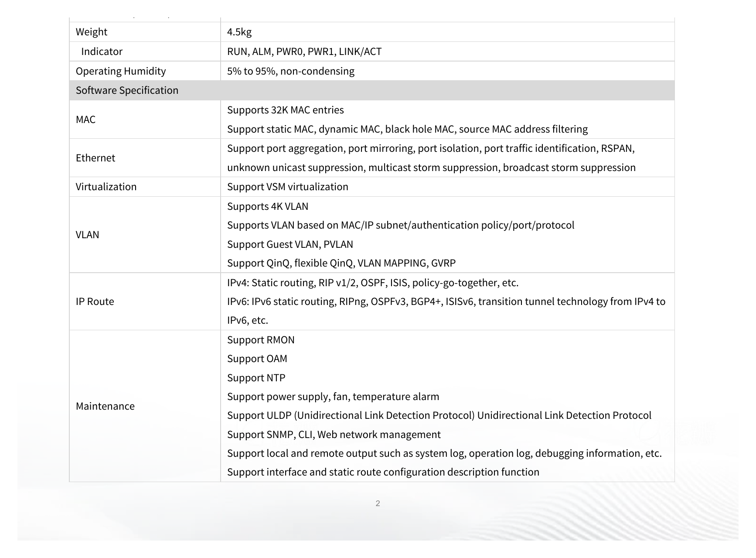Click the MAC row label
This screenshot has height=558, width=756.
pos(85,120)
